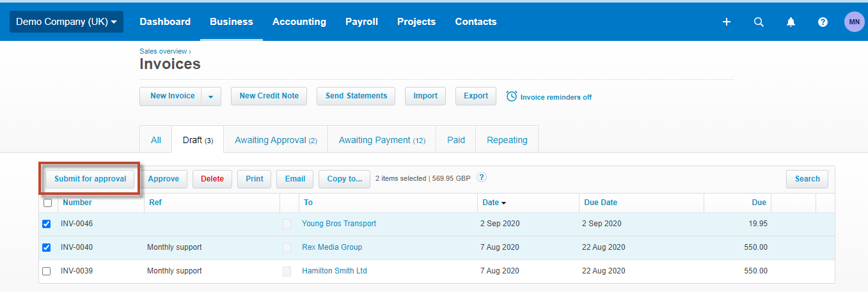Open the help question mark icon
868x292 pixels.
(823, 22)
